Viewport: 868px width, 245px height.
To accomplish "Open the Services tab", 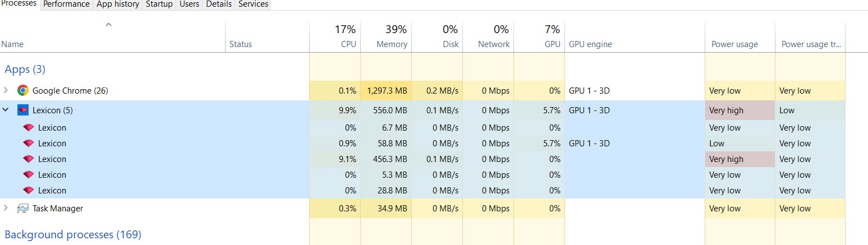I will click(253, 4).
